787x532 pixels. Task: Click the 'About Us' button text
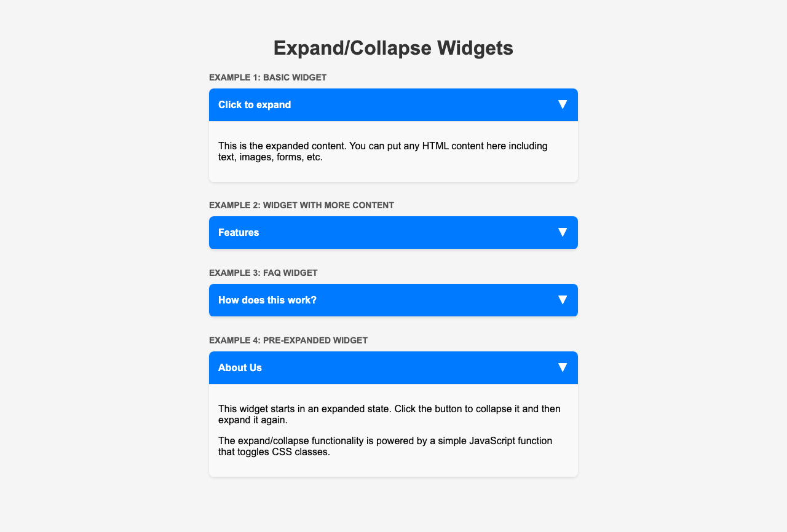tap(240, 367)
